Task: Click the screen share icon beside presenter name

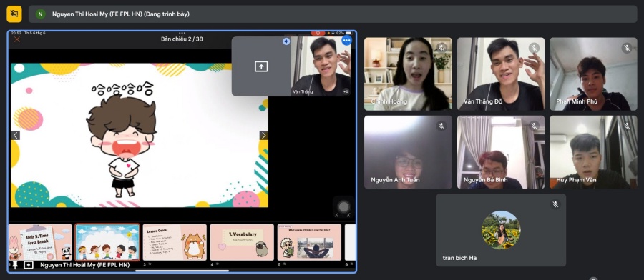Action: tap(29, 265)
